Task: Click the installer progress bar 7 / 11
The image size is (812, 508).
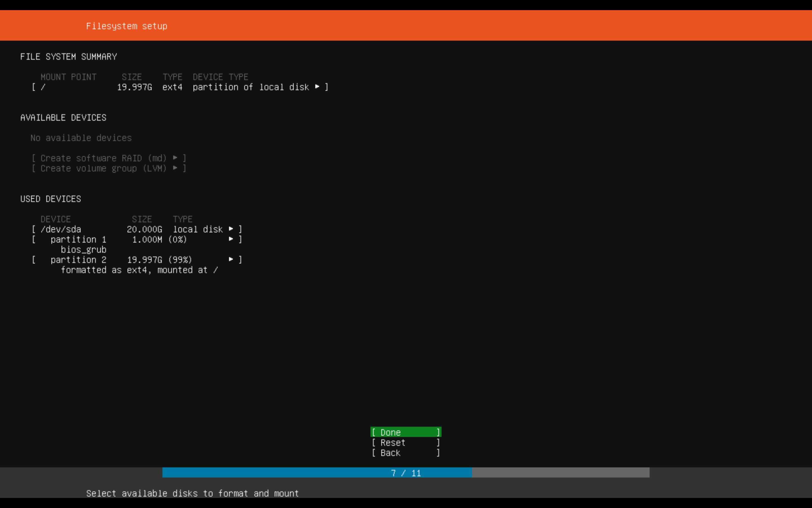Action: click(406, 472)
